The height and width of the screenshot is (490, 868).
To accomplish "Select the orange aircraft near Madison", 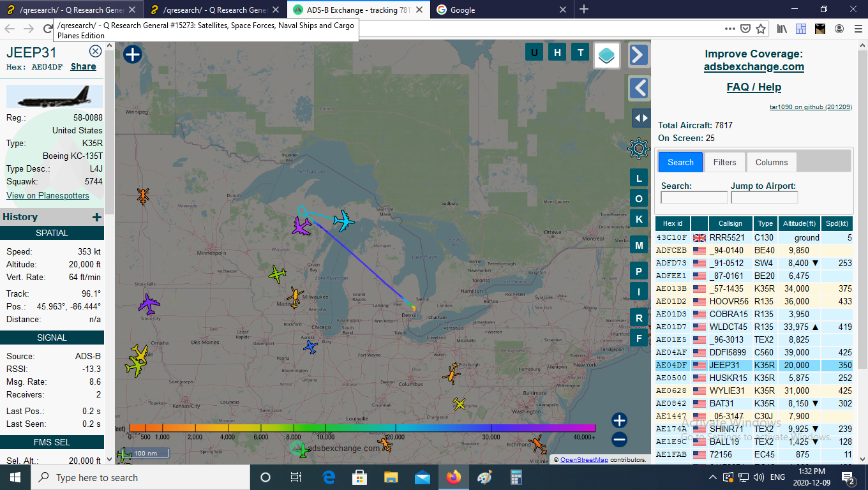I will [x=295, y=297].
